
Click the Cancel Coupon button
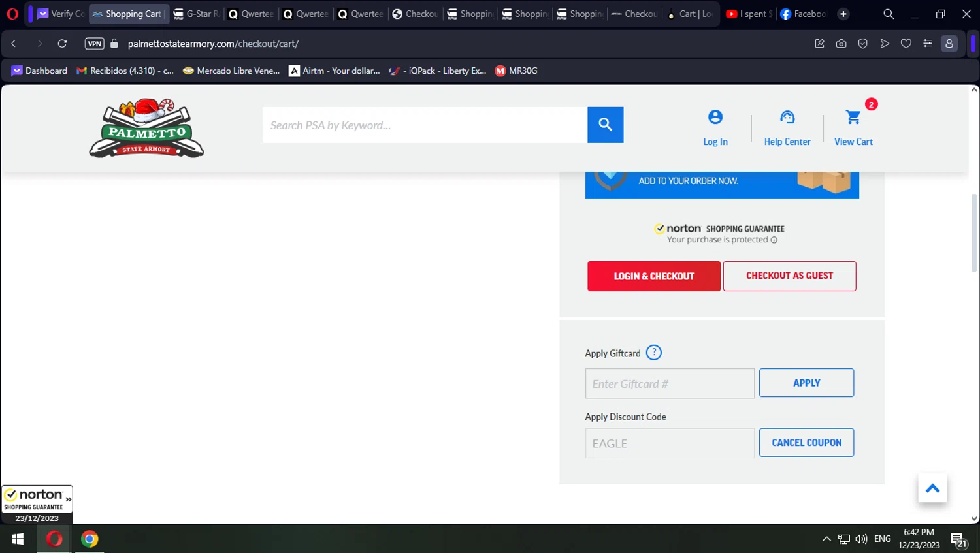click(x=806, y=443)
